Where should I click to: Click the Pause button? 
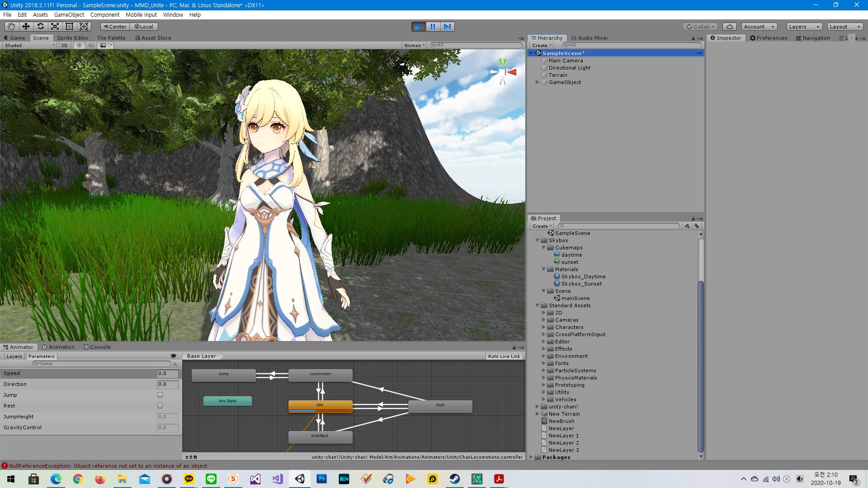point(433,27)
